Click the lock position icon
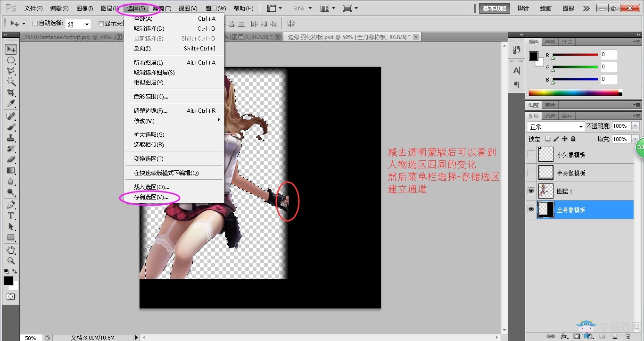 coord(564,139)
